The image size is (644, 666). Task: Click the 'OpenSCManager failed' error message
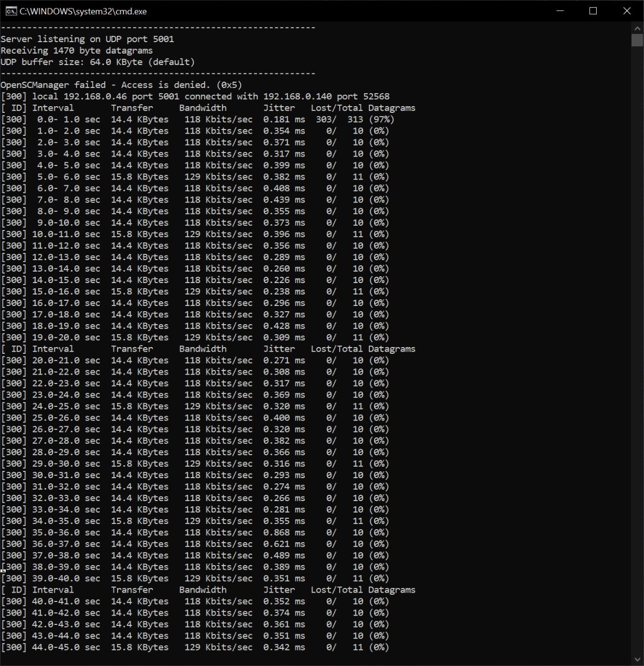121,85
